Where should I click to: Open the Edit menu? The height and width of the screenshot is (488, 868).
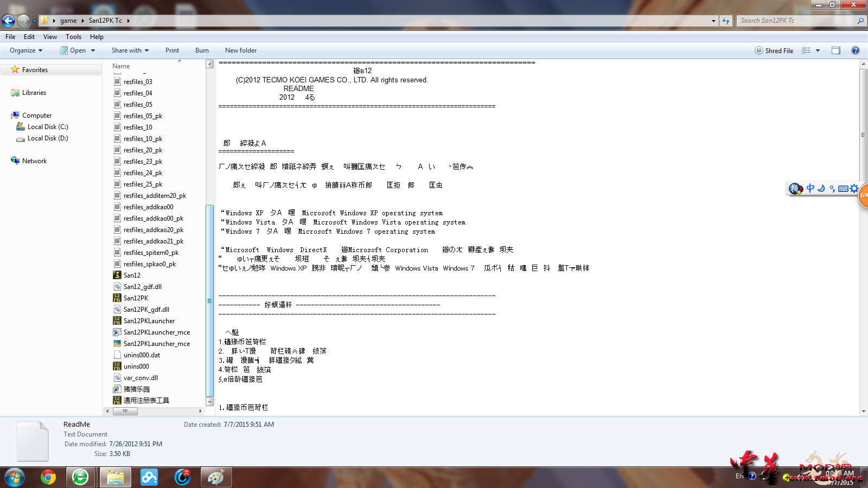tap(29, 37)
